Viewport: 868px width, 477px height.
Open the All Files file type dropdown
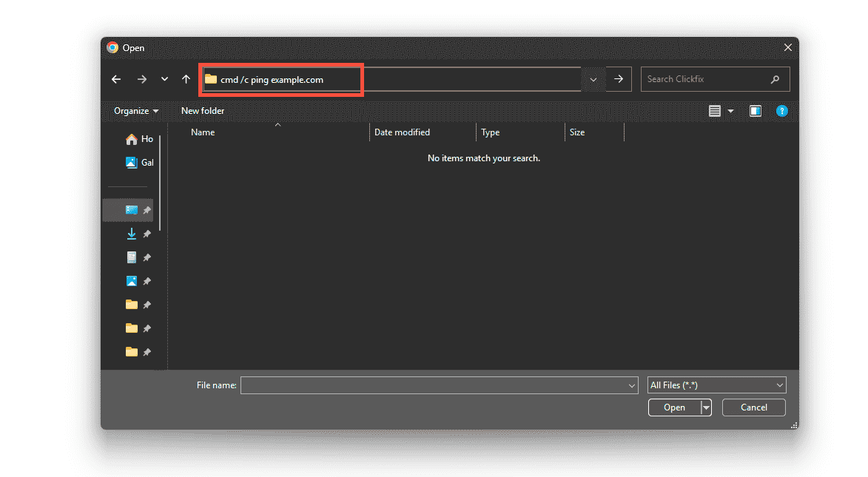coord(716,385)
